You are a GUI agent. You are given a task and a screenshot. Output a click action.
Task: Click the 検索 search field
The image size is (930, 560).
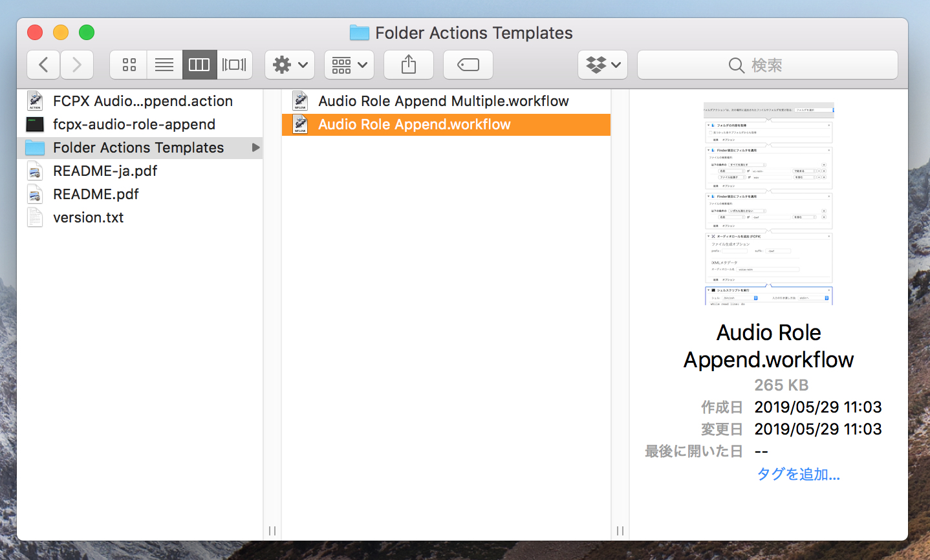click(x=768, y=65)
